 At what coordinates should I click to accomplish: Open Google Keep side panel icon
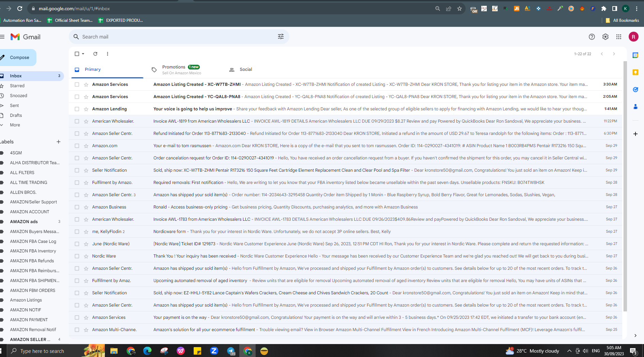coord(635,72)
